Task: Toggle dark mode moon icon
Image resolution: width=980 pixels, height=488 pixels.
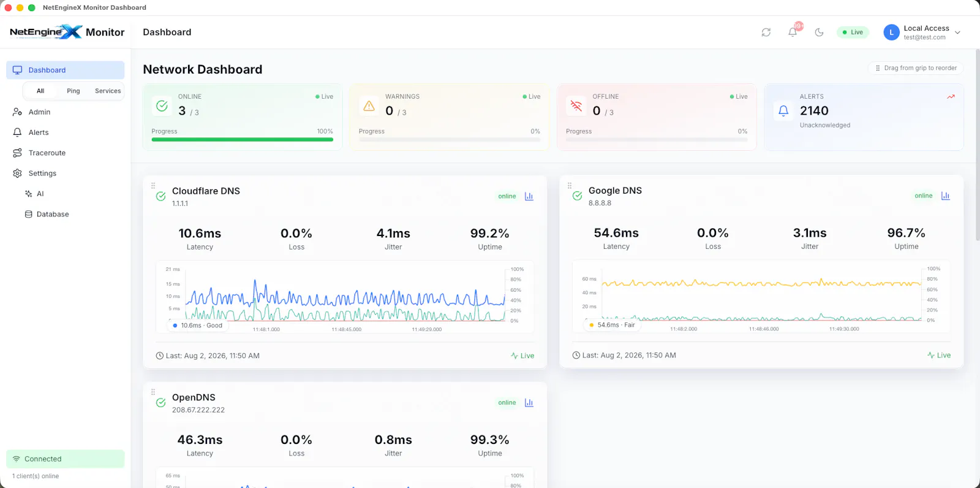Action: (x=819, y=32)
